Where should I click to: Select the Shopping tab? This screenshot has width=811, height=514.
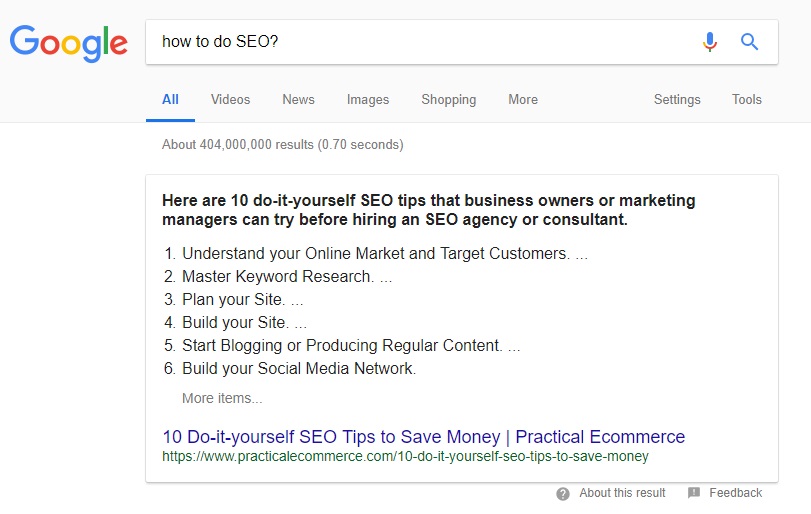click(448, 99)
